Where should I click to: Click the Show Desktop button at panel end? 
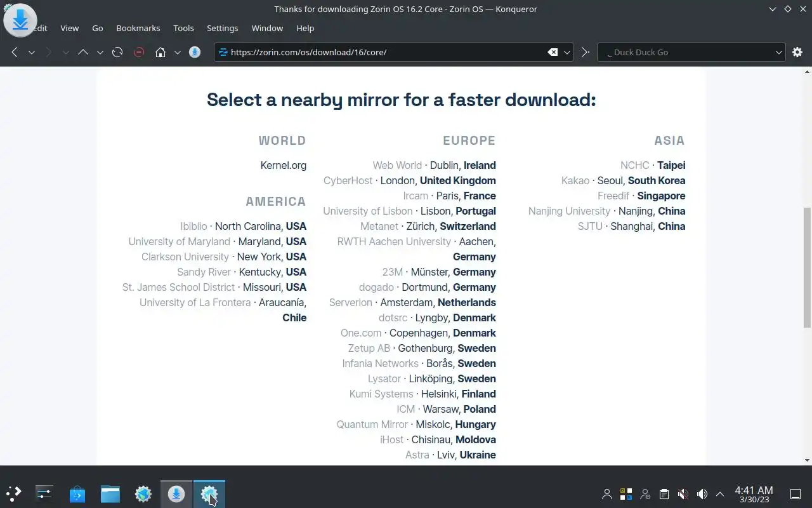(795, 493)
